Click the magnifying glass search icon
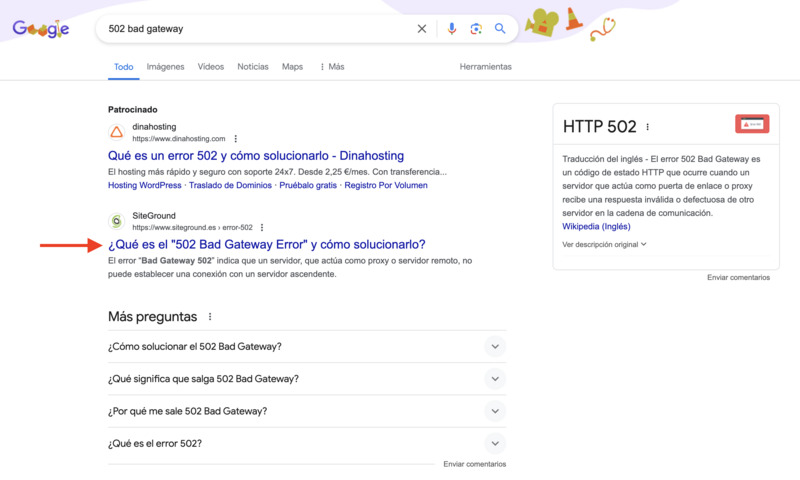Screen dimensions: 800x480 click(500, 29)
